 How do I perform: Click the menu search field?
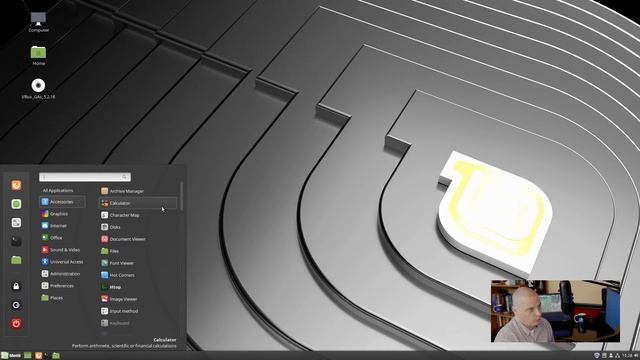click(85, 177)
